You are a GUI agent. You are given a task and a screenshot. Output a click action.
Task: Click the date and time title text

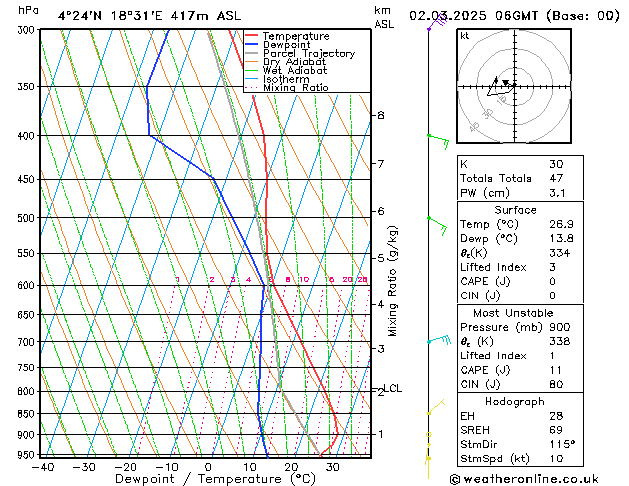click(x=514, y=15)
